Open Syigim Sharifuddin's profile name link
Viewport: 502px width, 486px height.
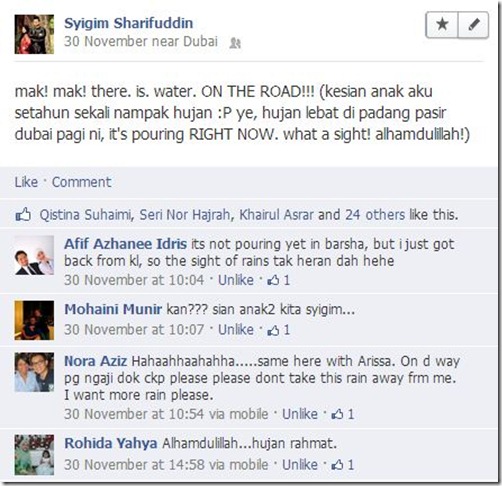coord(129,23)
